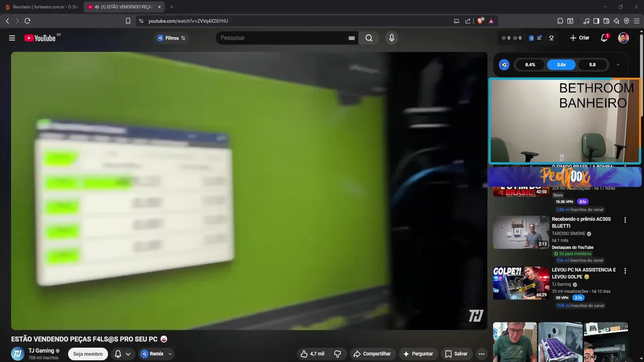Open the account avatar menu

coord(623,38)
